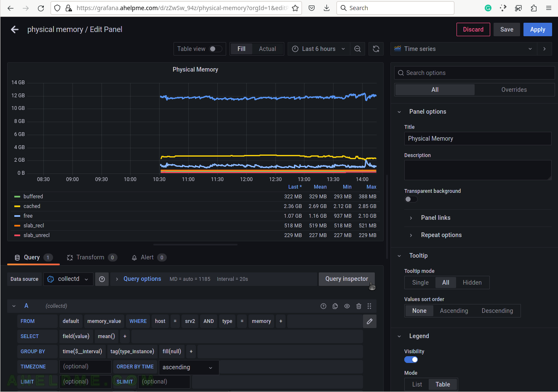558x392 pixels.
Task: Turn off Legend Visibility switch
Action: tap(411, 360)
